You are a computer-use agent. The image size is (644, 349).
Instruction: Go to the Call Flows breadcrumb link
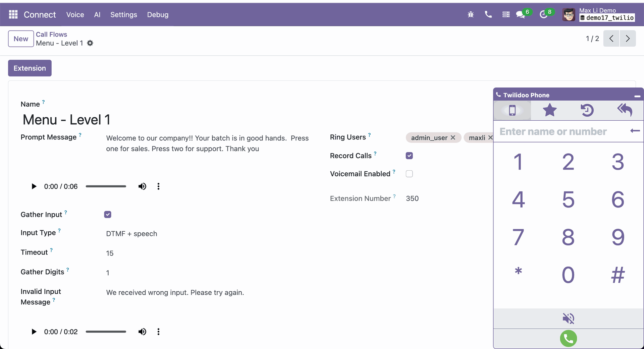point(51,35)
